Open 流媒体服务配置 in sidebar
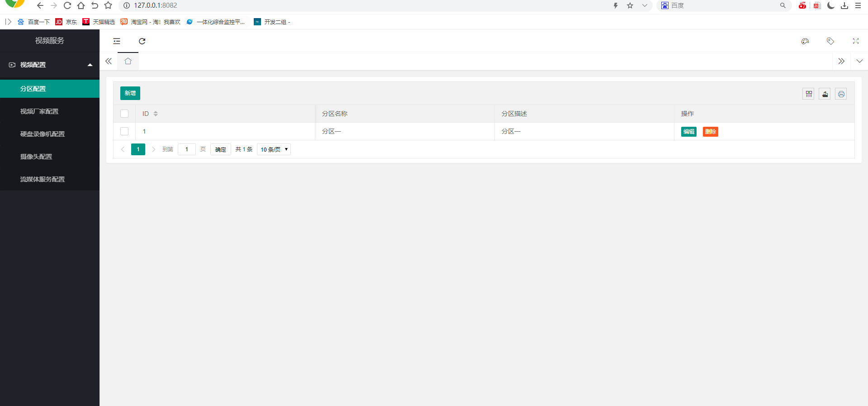868x406 pixels. [50, 179]
